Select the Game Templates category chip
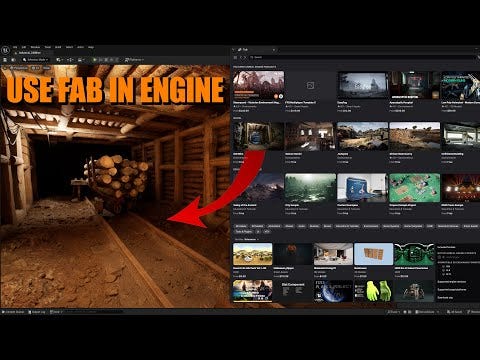Image resolution: width=480 pixels, height=360 pixels. (x=413, y=226)
